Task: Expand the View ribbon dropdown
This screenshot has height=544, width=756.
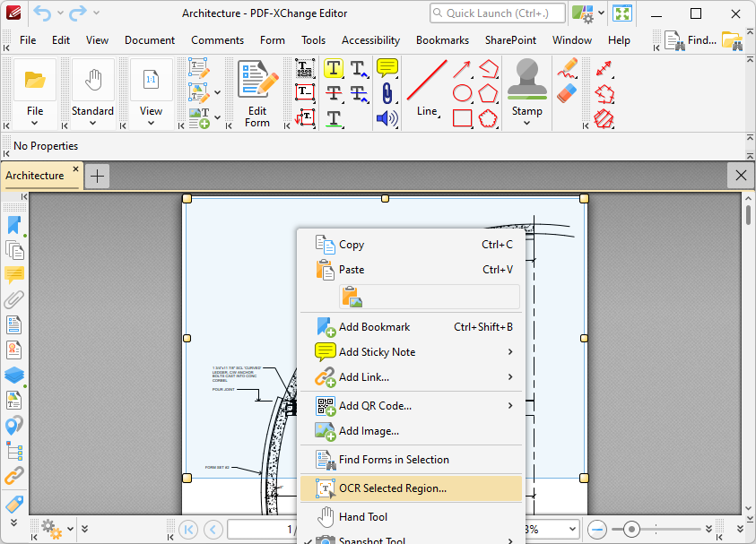Action: click(151, 123)
